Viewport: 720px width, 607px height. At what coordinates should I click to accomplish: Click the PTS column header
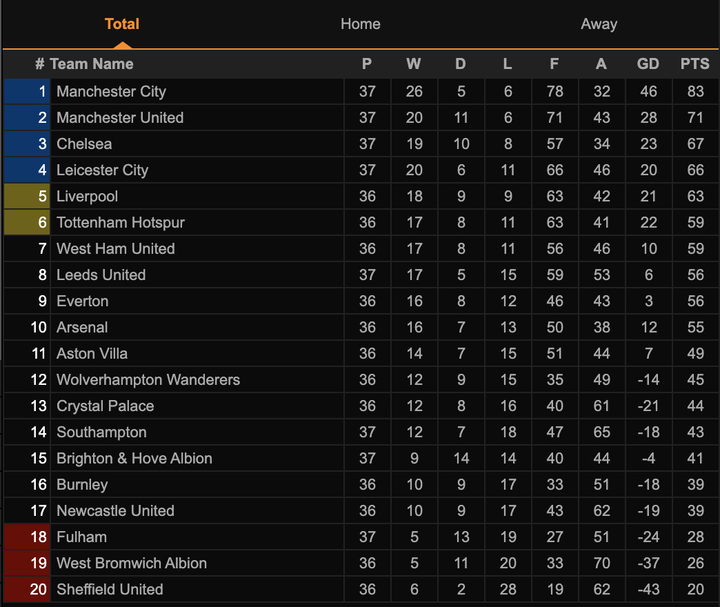[x=694, y=64]
